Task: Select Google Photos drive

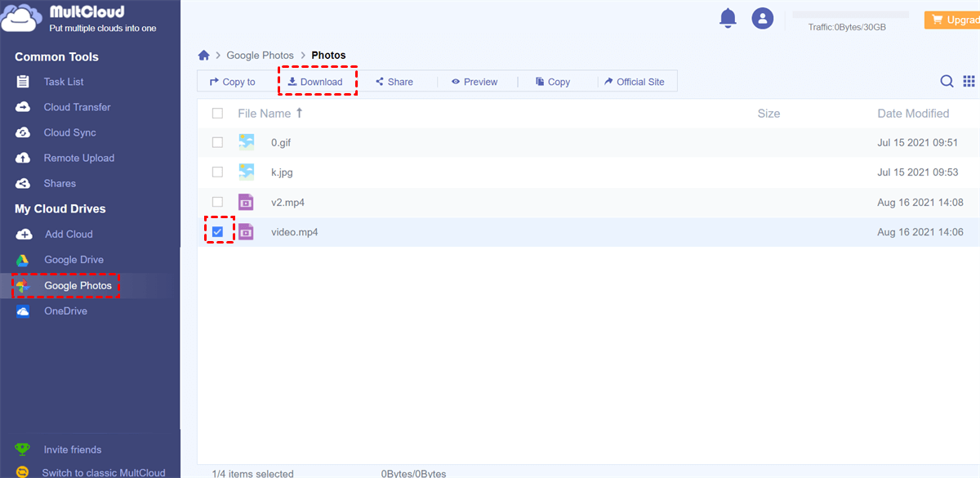Action: (x=78, y=285)
